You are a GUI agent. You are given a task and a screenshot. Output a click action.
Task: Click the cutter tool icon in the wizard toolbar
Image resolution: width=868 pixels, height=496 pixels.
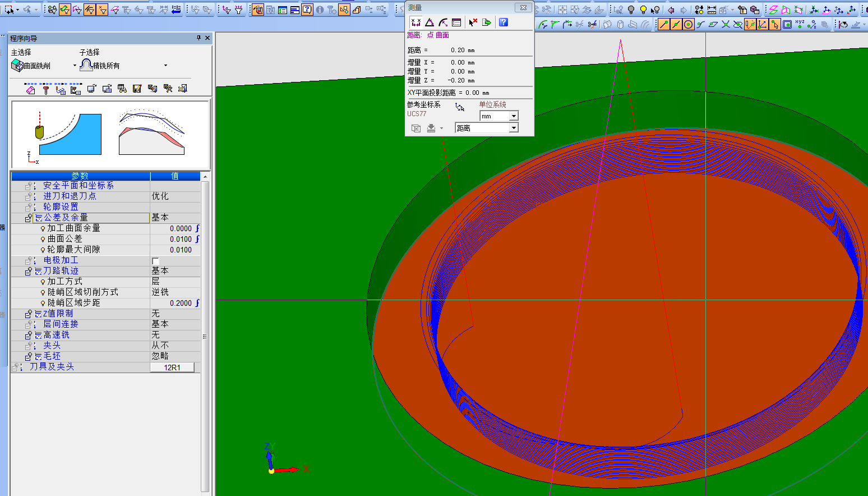(46, 89)
